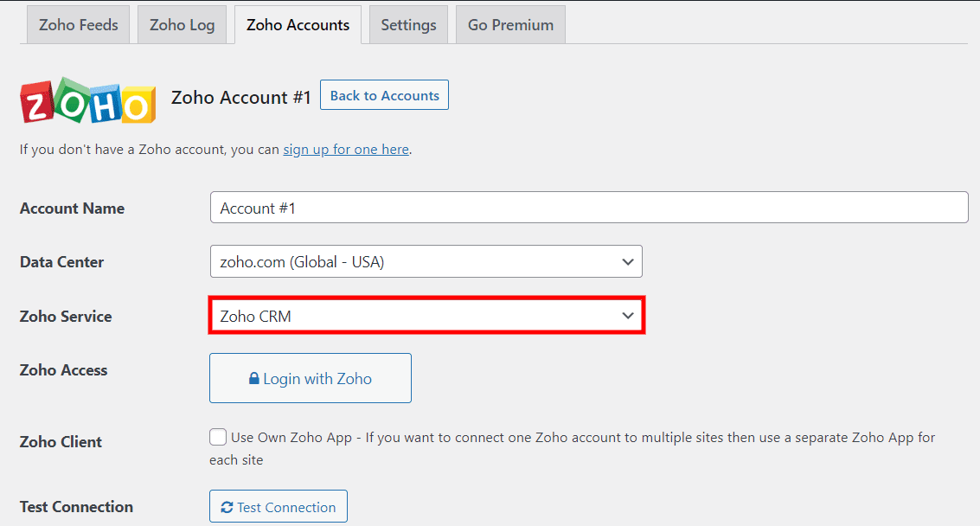Click the Back to Accounts button
This screenshot has height=526, width=980.
click(384, 95)
